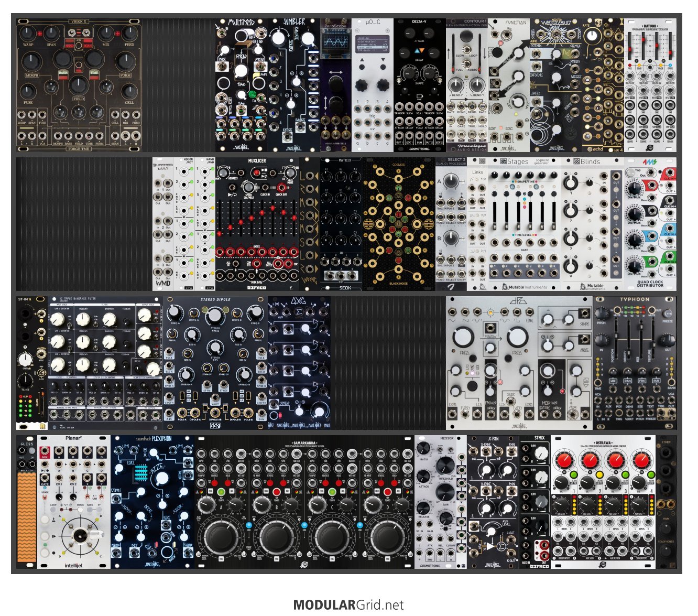Screen dimensions: 698x616
Task: Click the Stereo Freq knob on Stereo Dipole
Action: pos(215,316)
